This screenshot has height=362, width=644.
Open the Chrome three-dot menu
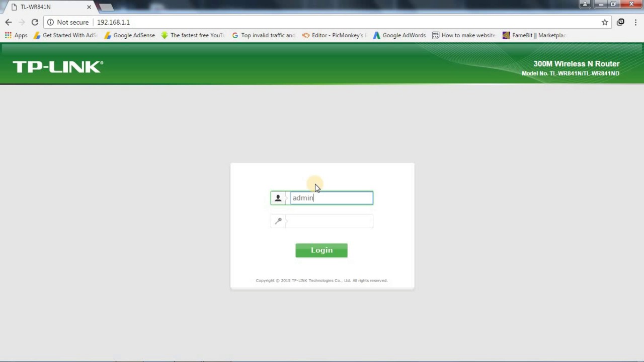point(636,22)
